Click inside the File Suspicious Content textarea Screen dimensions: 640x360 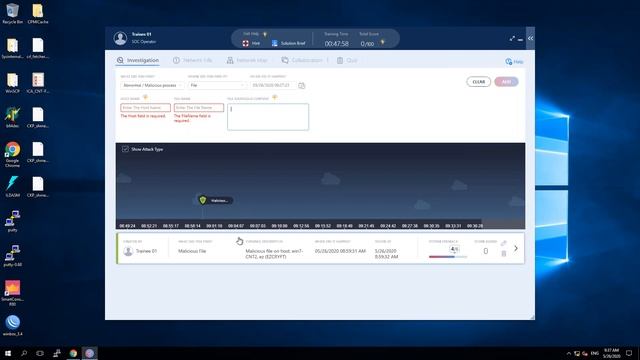(x=268, y=117)
